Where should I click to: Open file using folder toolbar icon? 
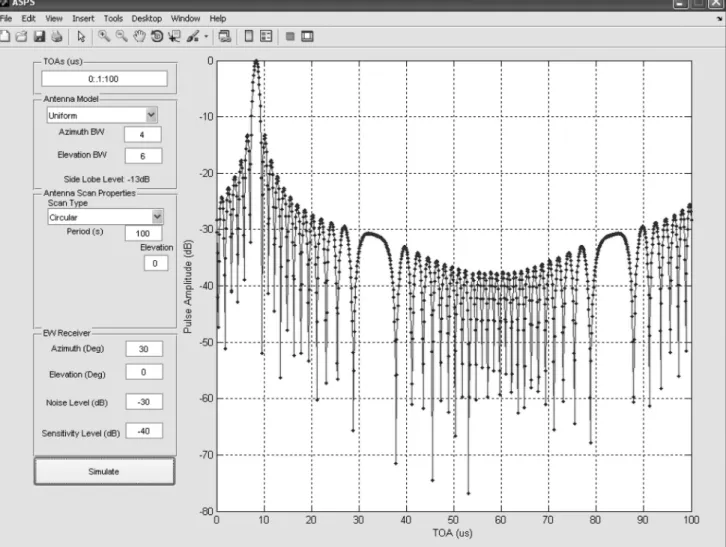(x=21, y=36)
